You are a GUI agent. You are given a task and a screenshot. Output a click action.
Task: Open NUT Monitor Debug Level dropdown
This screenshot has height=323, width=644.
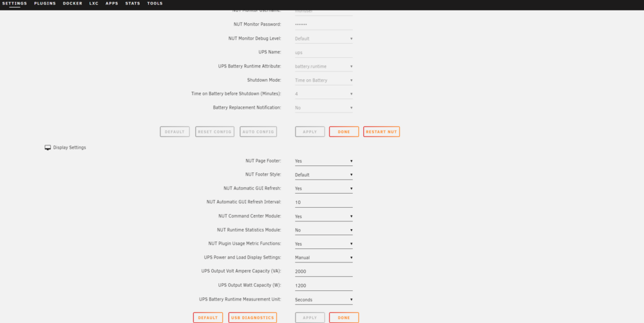pos(324,39)
